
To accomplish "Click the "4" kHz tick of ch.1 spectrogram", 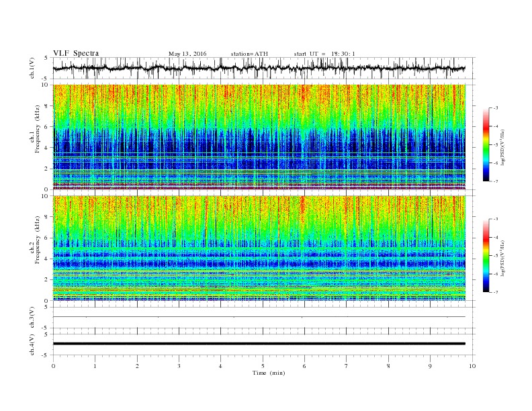I will (x=46, y=148).
